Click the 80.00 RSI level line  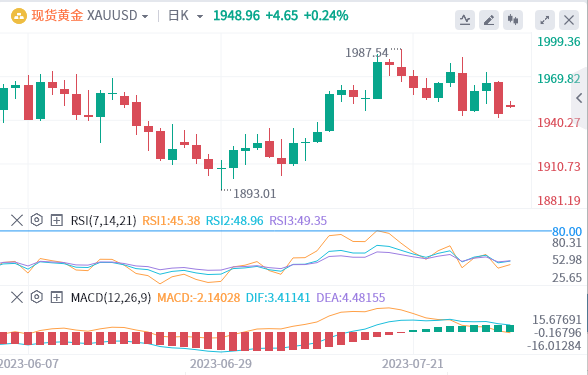275,231
